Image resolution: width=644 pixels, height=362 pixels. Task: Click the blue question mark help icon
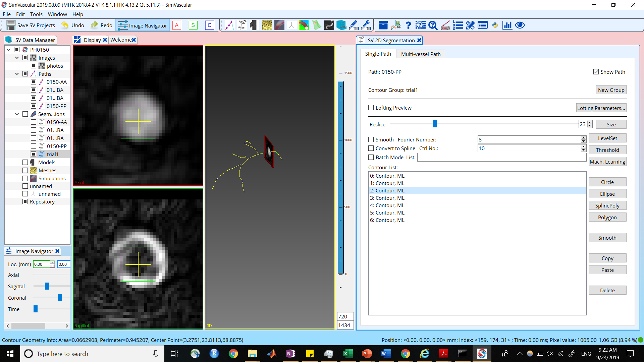coord(408,25)
